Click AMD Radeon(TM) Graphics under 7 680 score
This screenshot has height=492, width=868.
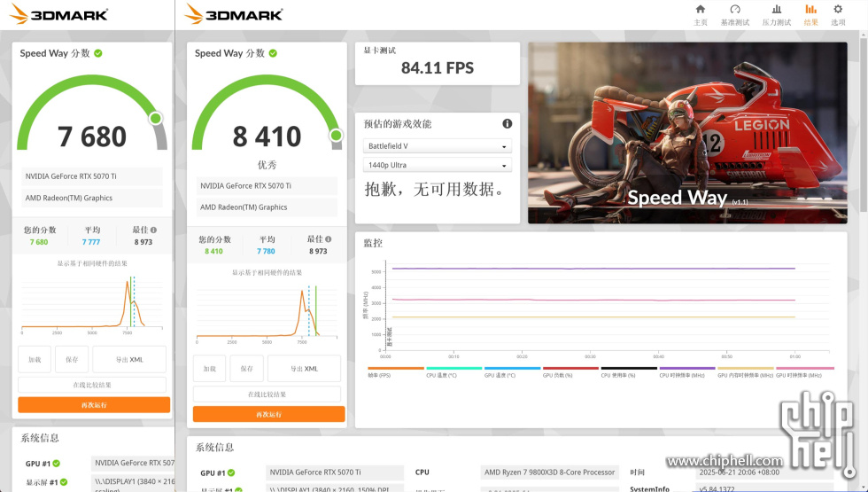click(x=92, y=198)
